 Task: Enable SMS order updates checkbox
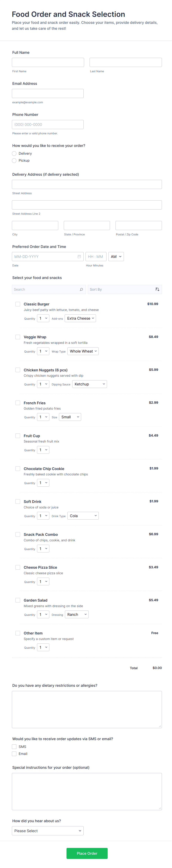point(14,747)
